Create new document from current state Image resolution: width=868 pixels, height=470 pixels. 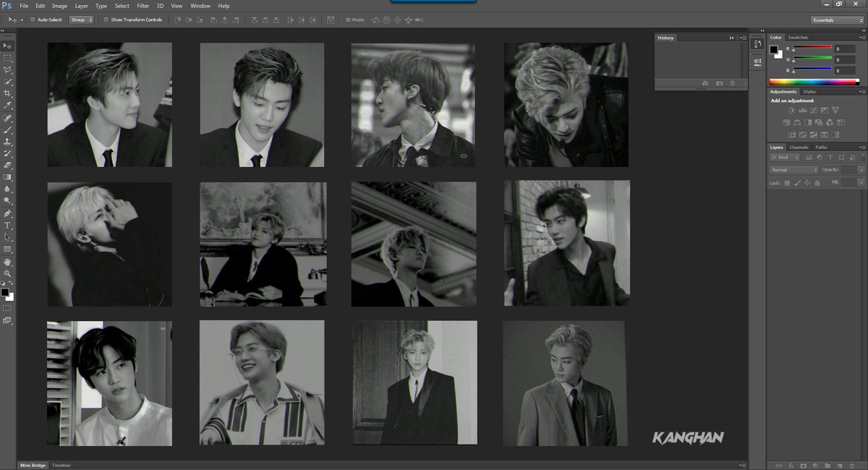(x=705, y=84)
